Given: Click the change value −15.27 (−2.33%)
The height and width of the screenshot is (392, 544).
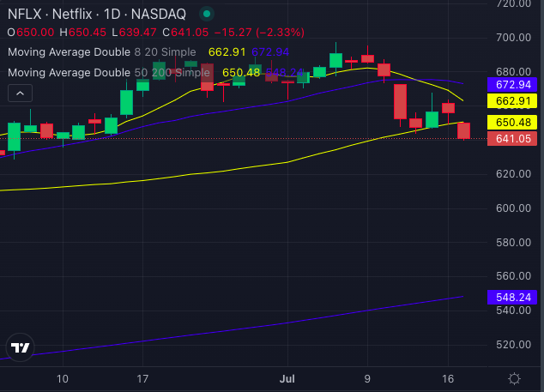Looking at the screenshot, I should [259, 33].
